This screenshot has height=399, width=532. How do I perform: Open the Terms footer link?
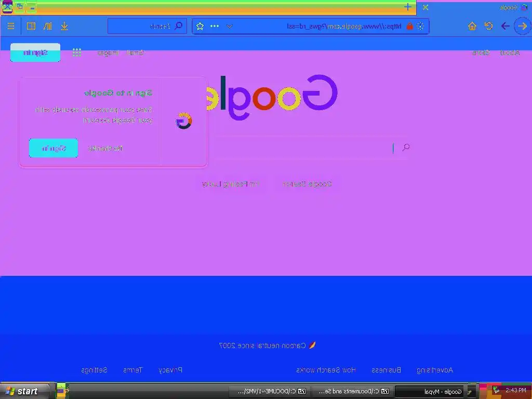(132, 370)
